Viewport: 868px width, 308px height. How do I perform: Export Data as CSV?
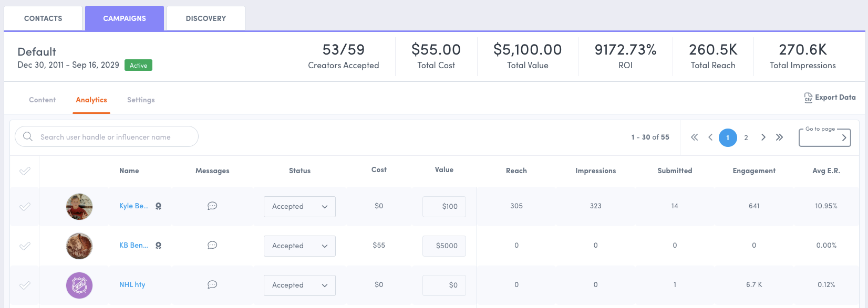pyautogui.click(x=830, y=98)
